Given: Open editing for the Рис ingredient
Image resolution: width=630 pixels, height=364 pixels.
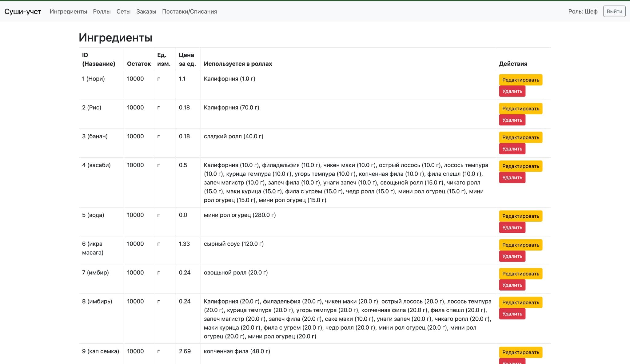Looking at the screenshot, I should pyautogui.click(x=521, y=108).
